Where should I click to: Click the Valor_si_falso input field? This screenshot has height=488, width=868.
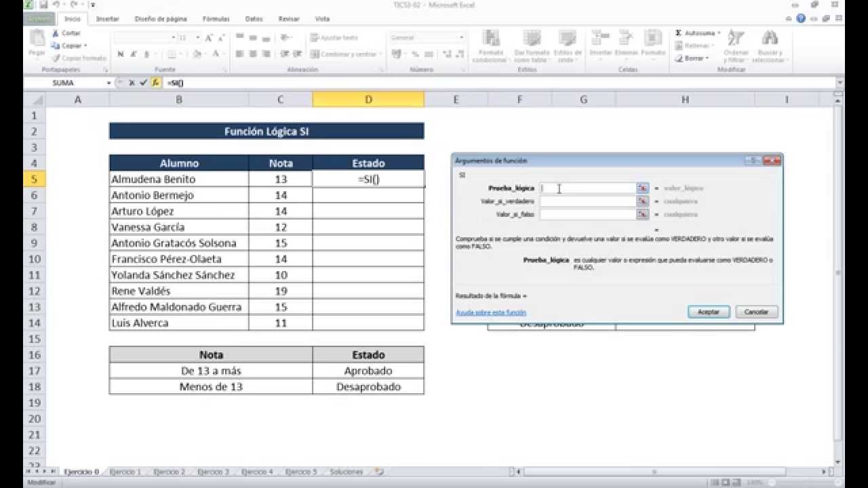pos(588,214)
